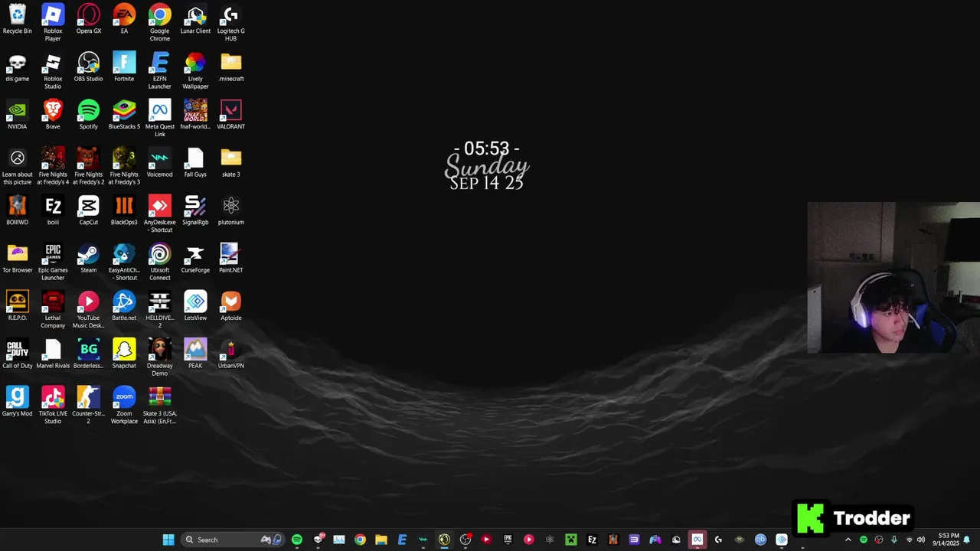The image size is (980, 551).
Task: Select the Battle.net desktop icon
Action: click(x=124, y=307)
